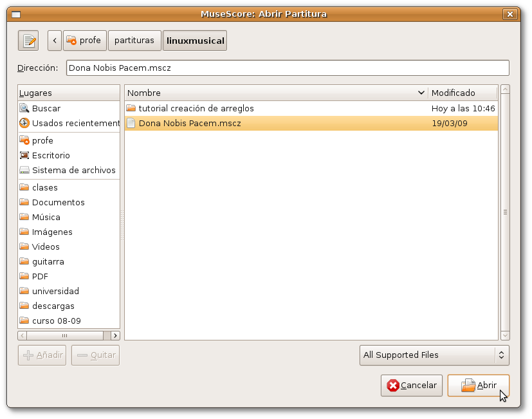Open the window menu icon in title bar
The width and height of the screenshot is (532, 419).
[x=16, y=15]
